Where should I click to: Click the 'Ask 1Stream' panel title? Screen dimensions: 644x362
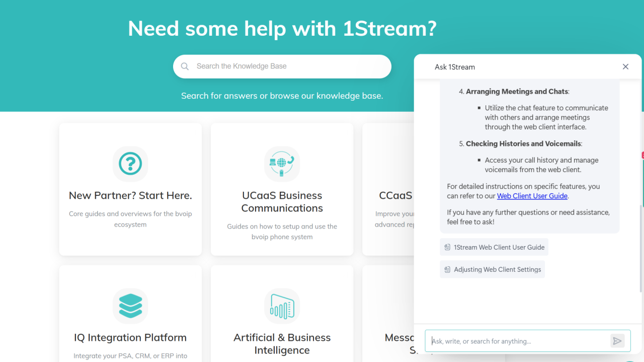point(455,67)
